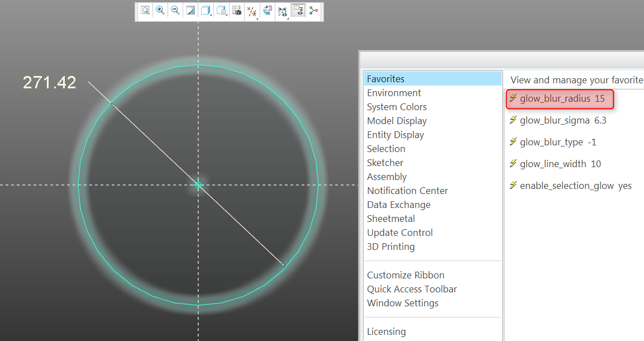Open the Model Display category
This screenshot has height=341, width=644.
coord(397,121)
